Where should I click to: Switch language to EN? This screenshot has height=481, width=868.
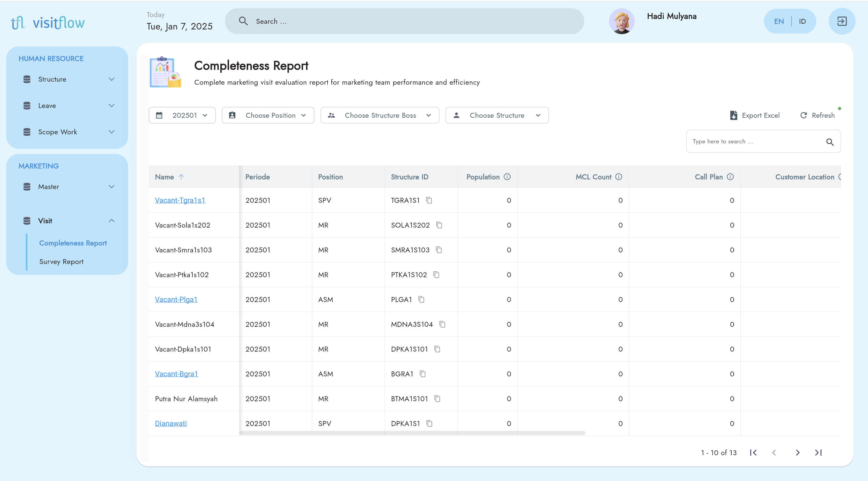point(779,21)
